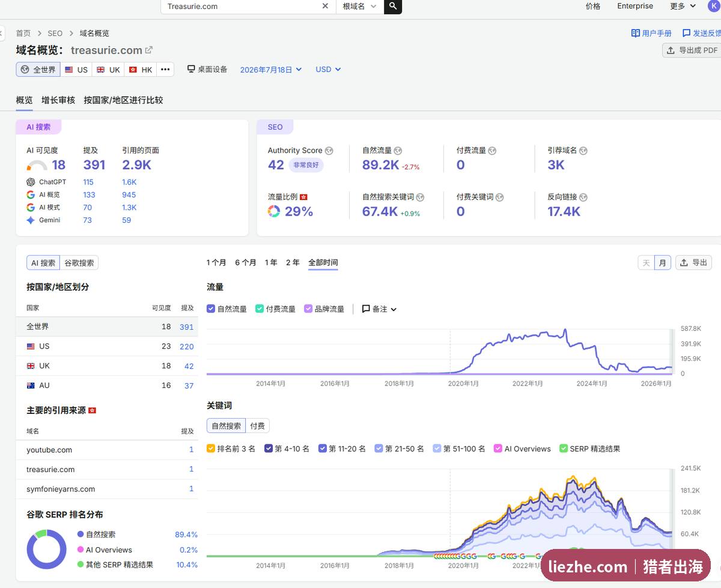Click the Gemini sparkle icon
721x588 pixels.
pos(31,220)
